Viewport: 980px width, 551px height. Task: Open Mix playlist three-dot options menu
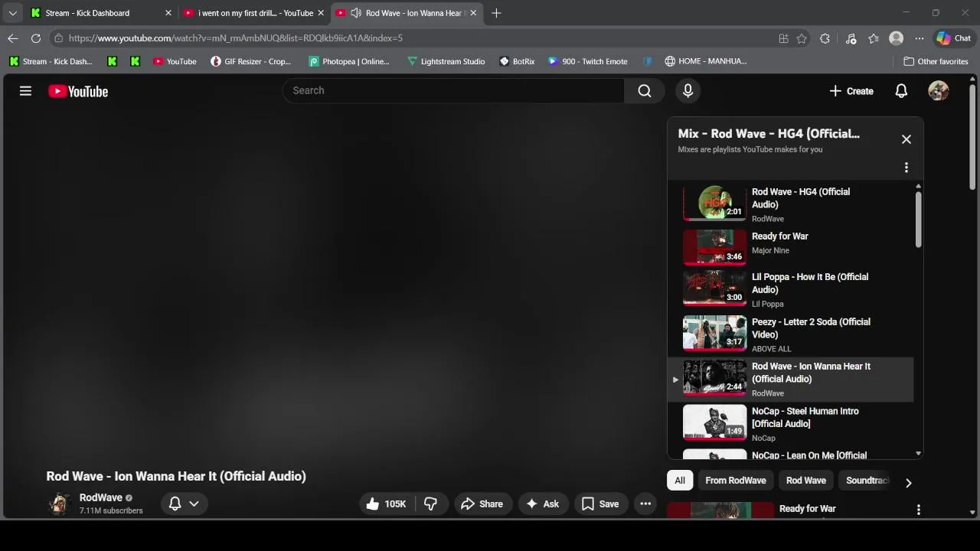tap(906, 168)
